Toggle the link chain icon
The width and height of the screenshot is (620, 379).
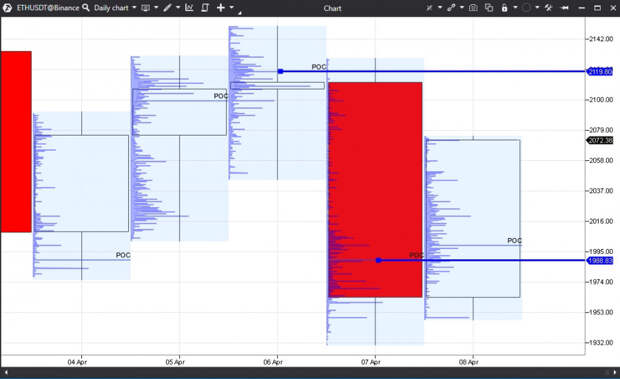(451, 8)
